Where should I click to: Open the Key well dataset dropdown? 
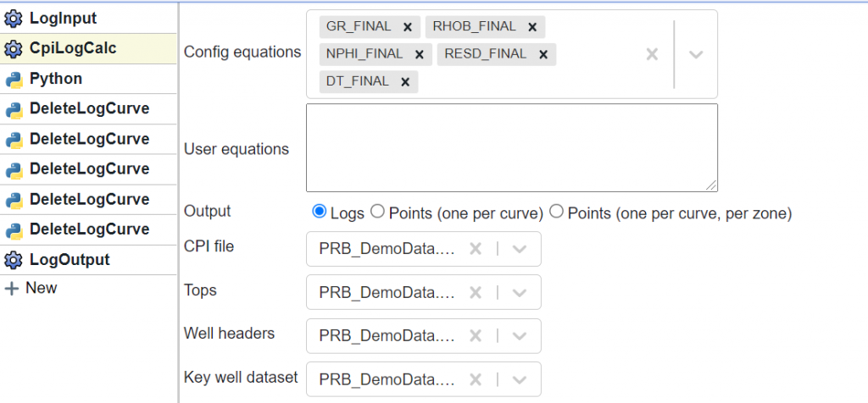(x=520, y=380)
